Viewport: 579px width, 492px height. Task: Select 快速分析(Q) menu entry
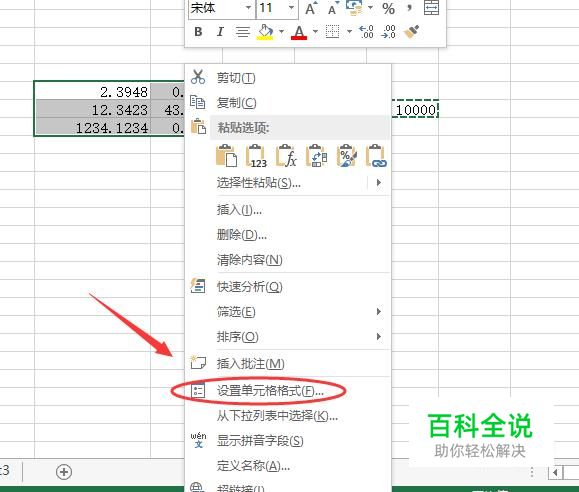(x=250, y=287)
